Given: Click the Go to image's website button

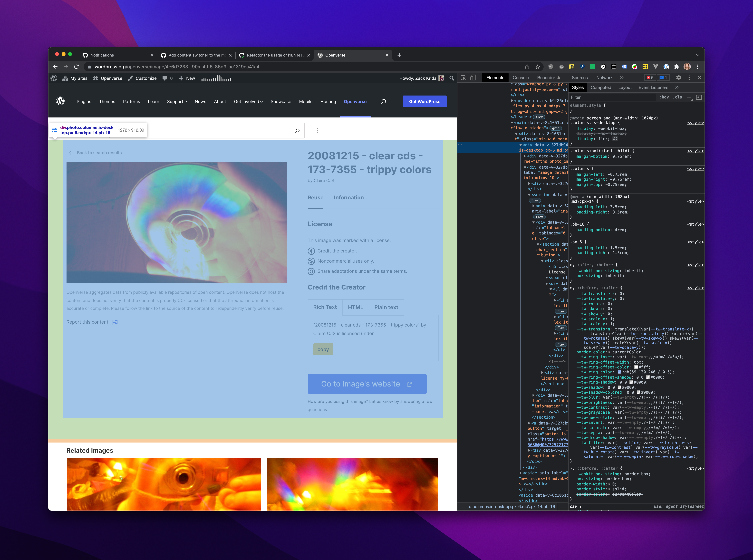Looking at the screenshot, I should click(367, 384).
